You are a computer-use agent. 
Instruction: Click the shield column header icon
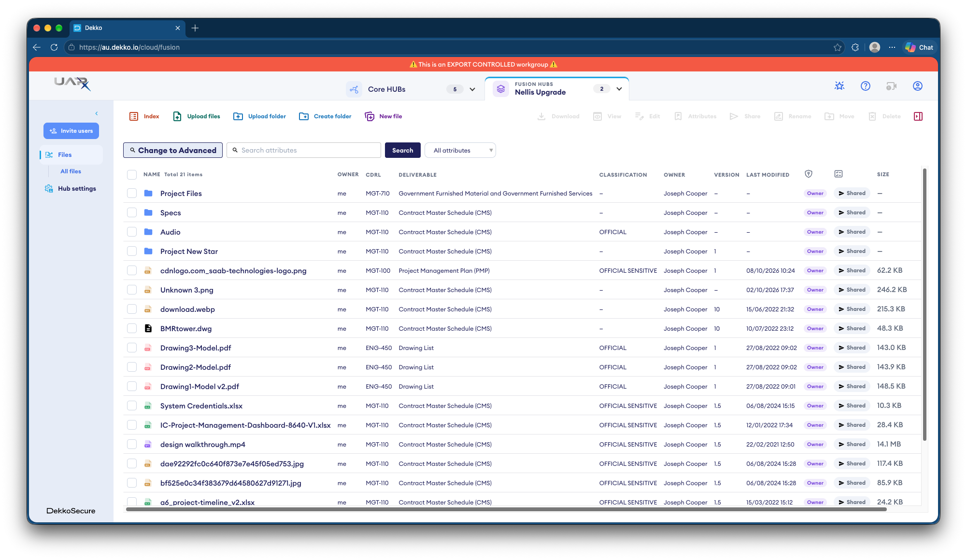pos(809,174)
